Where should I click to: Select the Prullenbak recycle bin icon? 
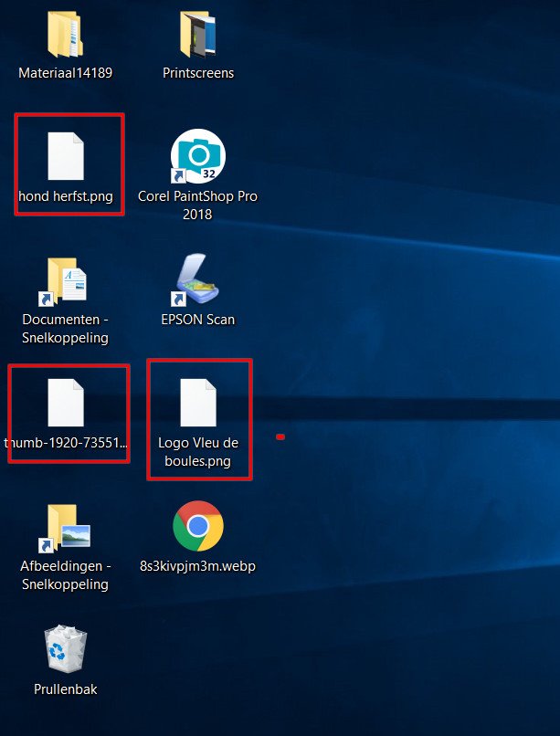click(66, 648)
